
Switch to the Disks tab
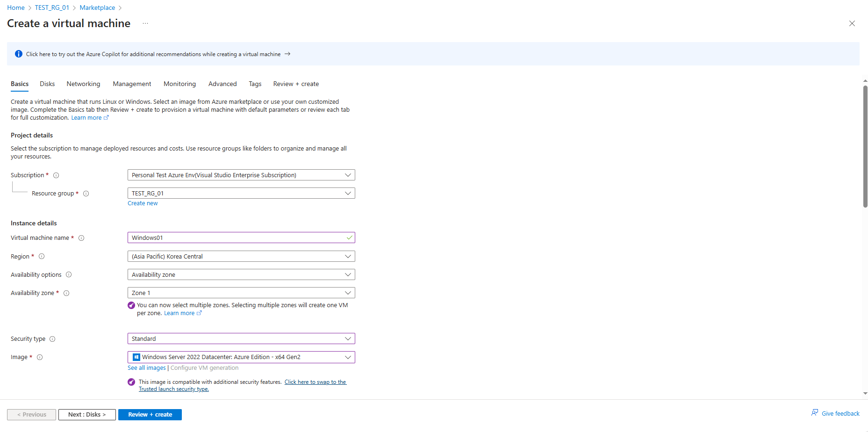[x=47, y=84]
